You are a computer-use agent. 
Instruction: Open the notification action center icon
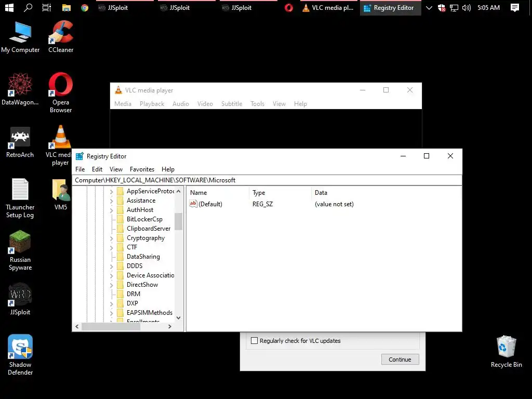click(x=515, y=8)
